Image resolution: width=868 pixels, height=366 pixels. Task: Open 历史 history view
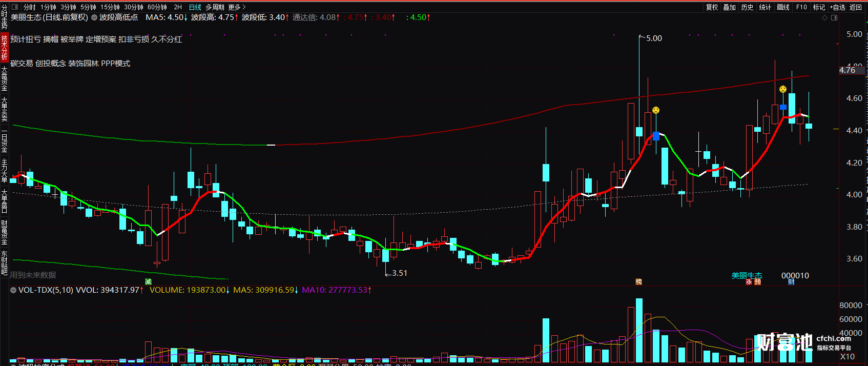[748, 7]
